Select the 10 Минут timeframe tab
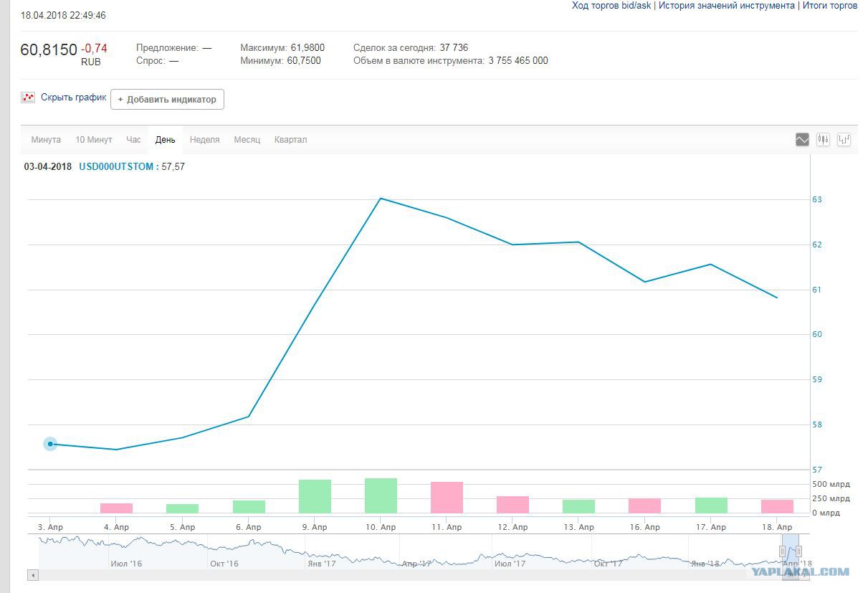The image size is (868, 593). (94, 140)
